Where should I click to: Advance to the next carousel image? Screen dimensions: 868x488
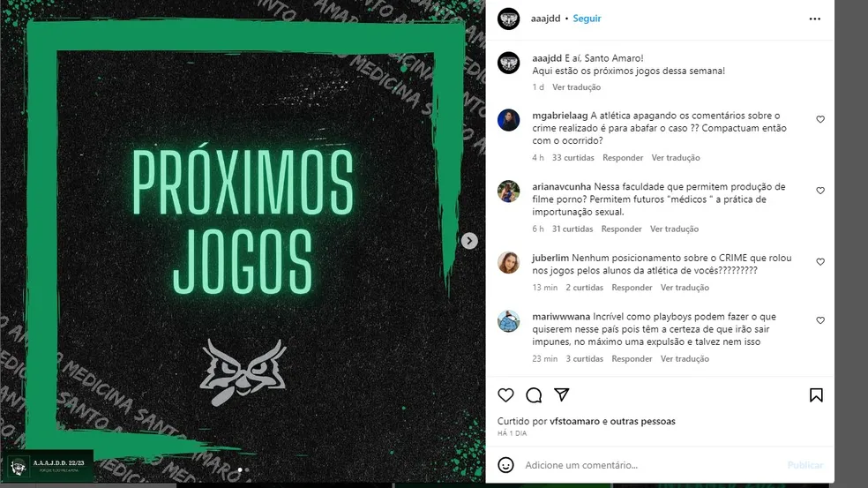469,241
